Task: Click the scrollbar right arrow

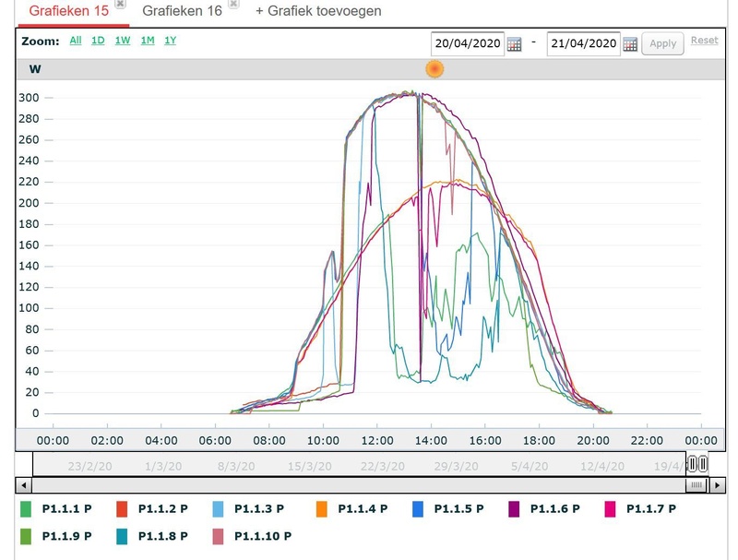Action: (x=718, y=485)
